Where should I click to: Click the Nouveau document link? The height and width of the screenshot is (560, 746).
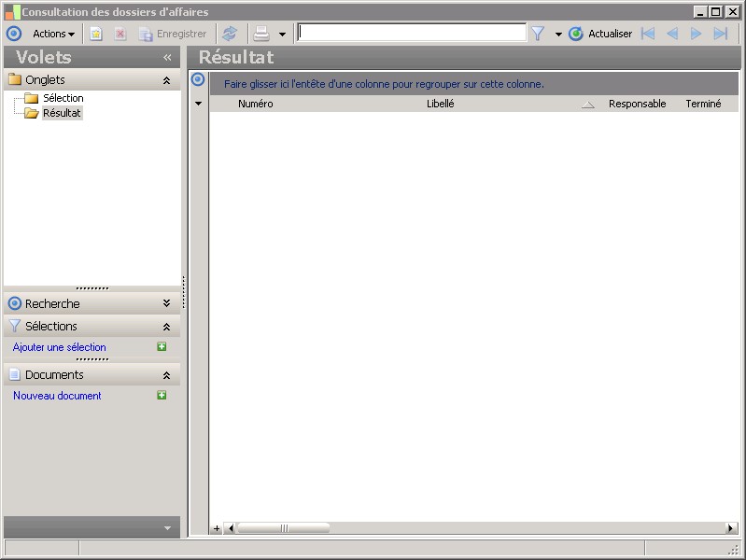57,396
